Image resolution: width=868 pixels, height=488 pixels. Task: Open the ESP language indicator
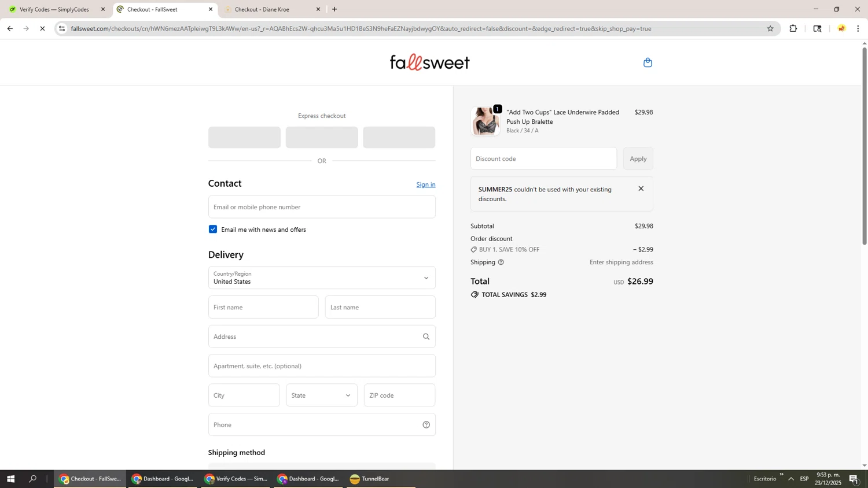pos(804,479)
